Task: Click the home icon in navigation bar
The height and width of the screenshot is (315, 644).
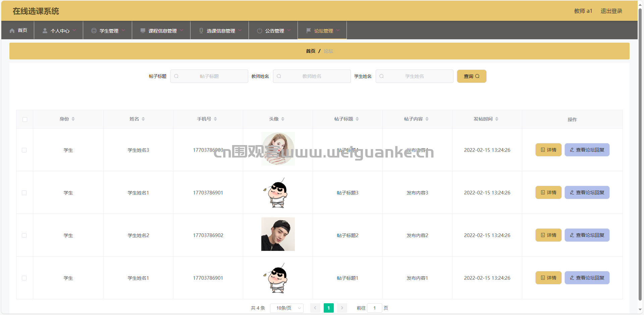Action: coord(12,31)
